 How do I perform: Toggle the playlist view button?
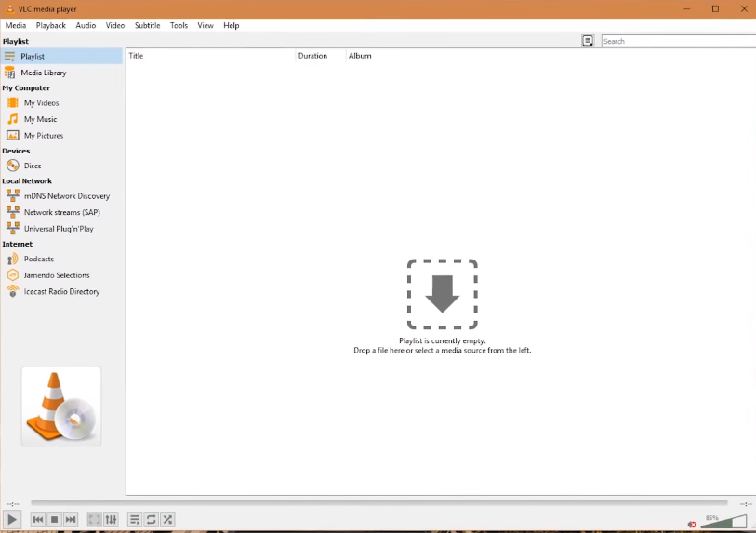135,519
